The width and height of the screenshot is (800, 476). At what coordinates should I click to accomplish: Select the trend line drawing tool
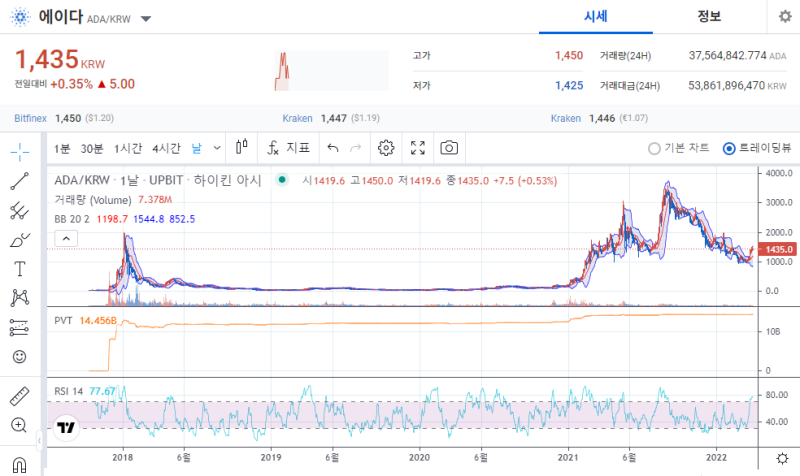(19, 181)
